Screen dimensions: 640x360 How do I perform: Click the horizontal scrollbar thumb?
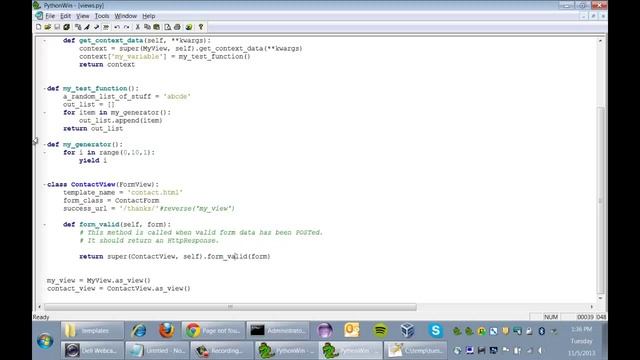[x=230, y=307]
